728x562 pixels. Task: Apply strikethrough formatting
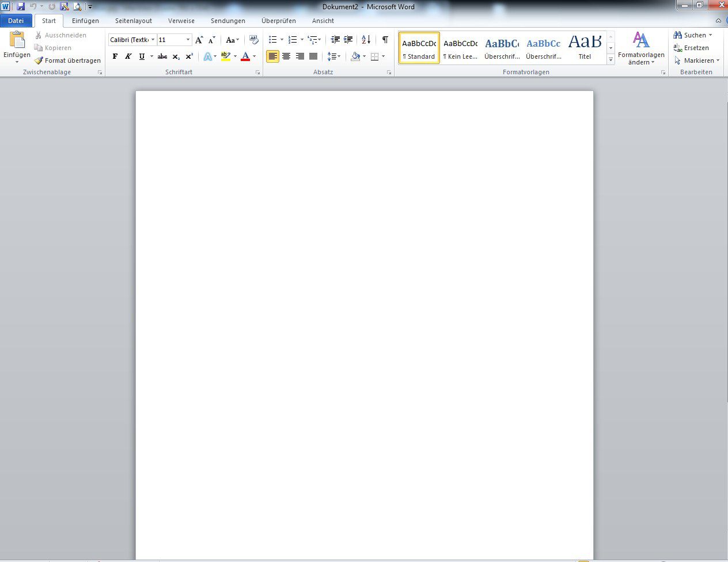coord(162,56)
